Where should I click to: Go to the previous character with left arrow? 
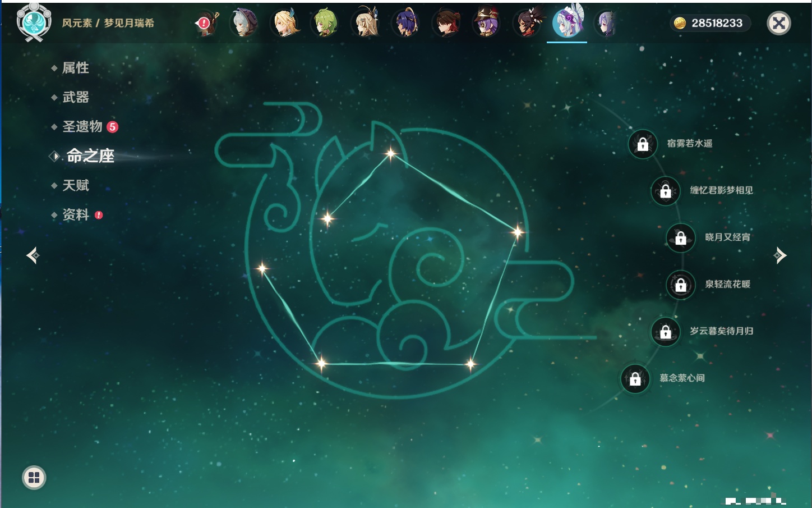tap(33, 255)
